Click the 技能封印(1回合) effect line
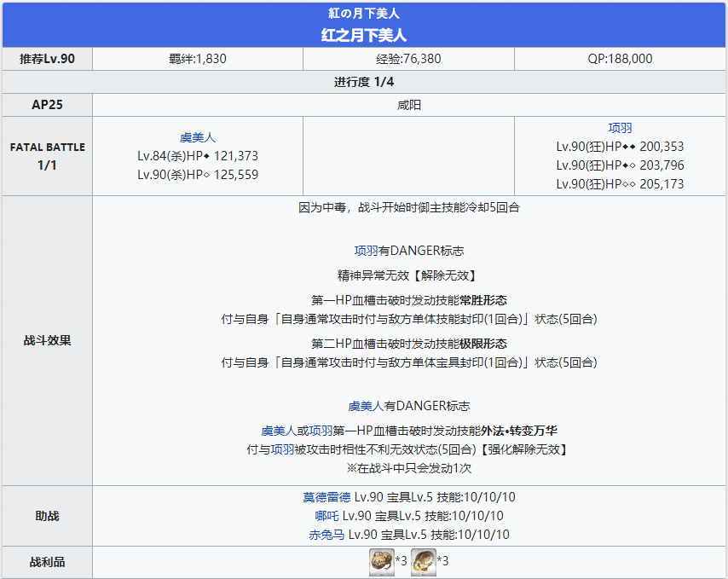This screenshot has height=579, width=728. coord(408,320)
